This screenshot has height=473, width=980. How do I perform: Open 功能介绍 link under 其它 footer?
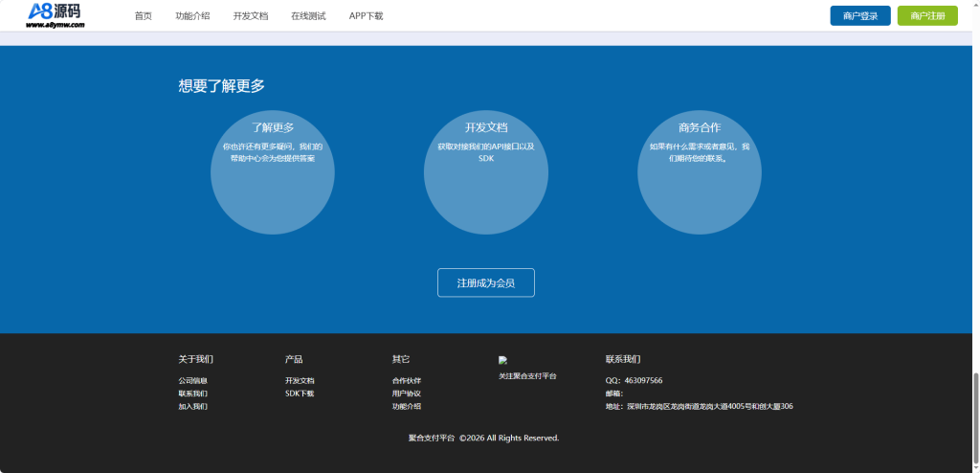point(406,407)
